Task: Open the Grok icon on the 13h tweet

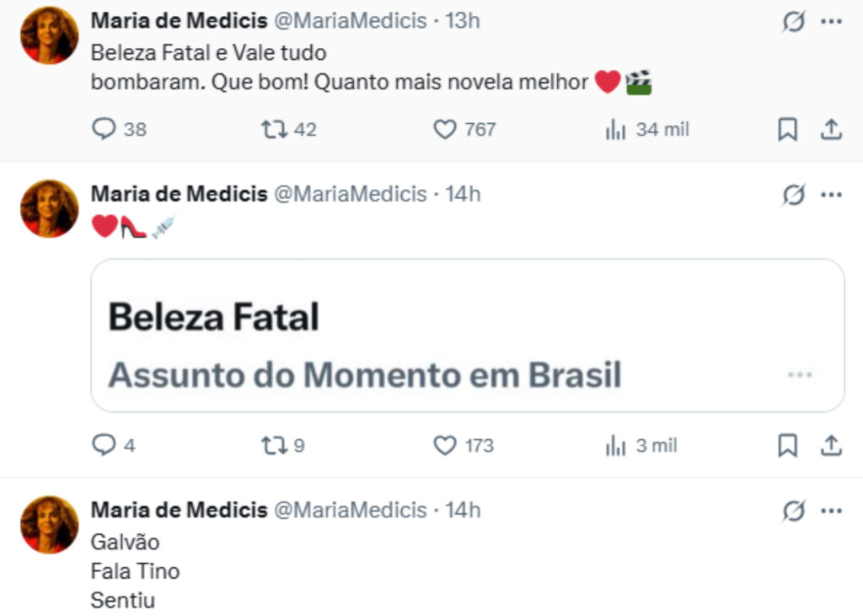Action: tap(793, 22)
